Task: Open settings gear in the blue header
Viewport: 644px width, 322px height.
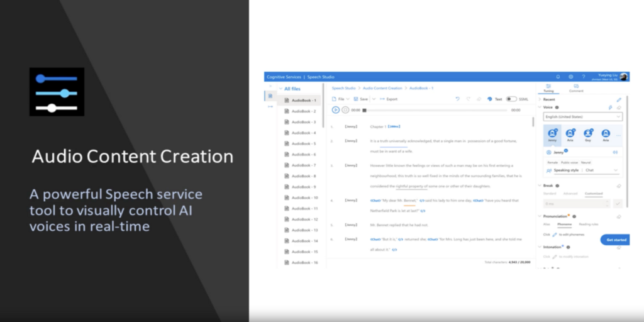Action: [570, 77]
